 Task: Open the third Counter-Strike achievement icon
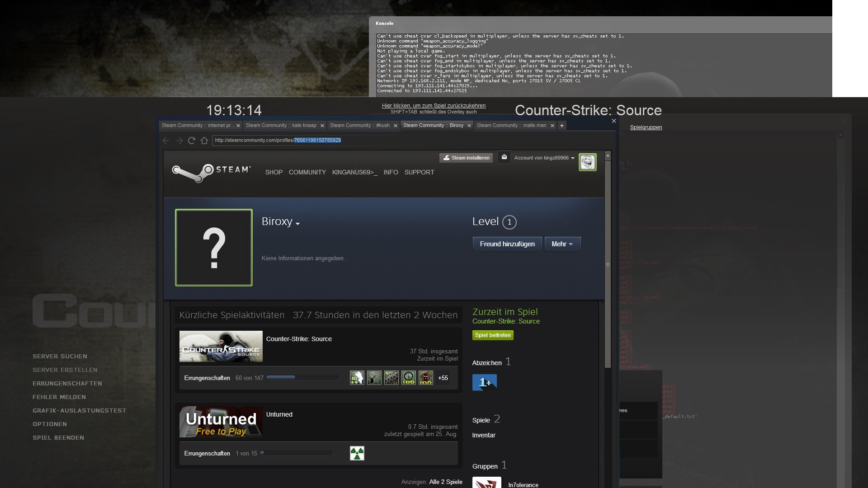point(392,378)
